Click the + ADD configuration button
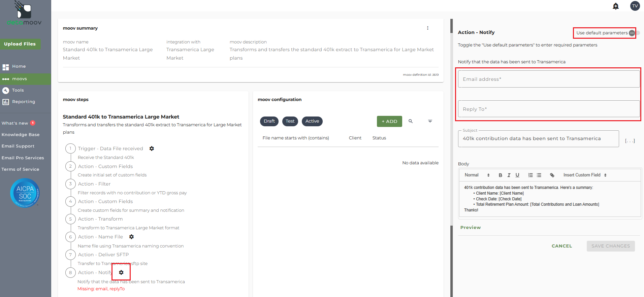The height and width of the screenshot is (297, 644). (389, 122)
